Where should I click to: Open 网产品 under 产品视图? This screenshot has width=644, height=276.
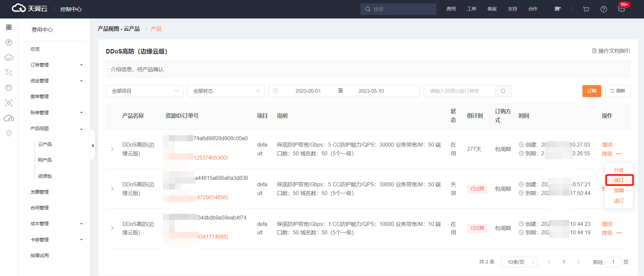click(x=45, y=160)
